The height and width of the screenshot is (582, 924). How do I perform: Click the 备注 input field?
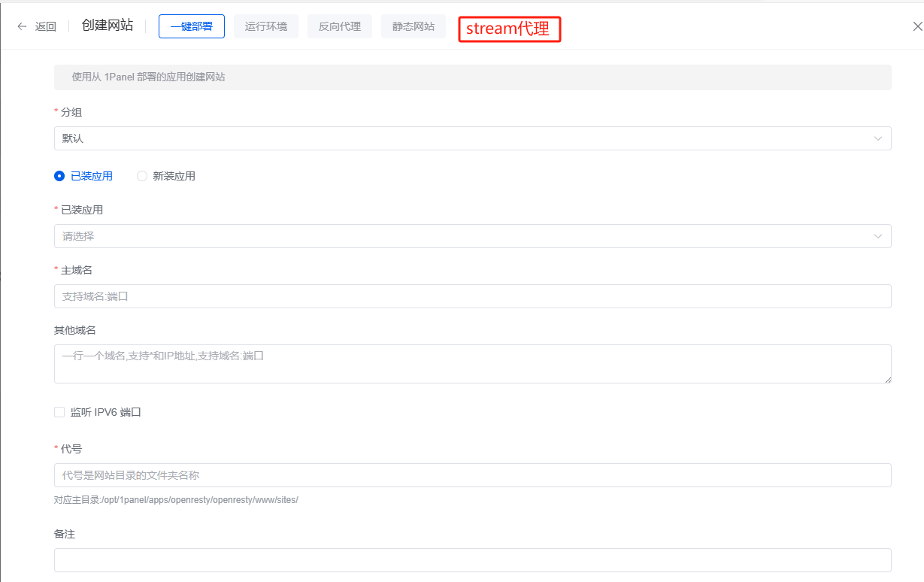[473, 560]
